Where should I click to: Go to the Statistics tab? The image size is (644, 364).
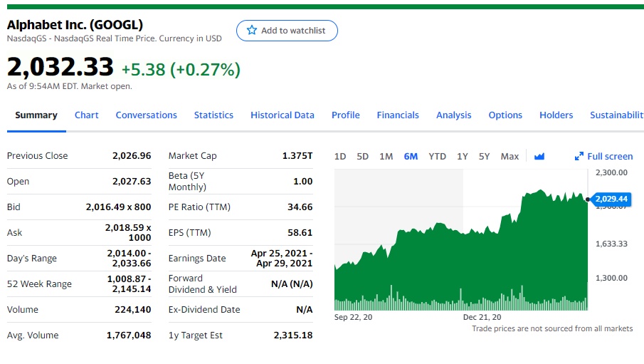tap(213, 115)
